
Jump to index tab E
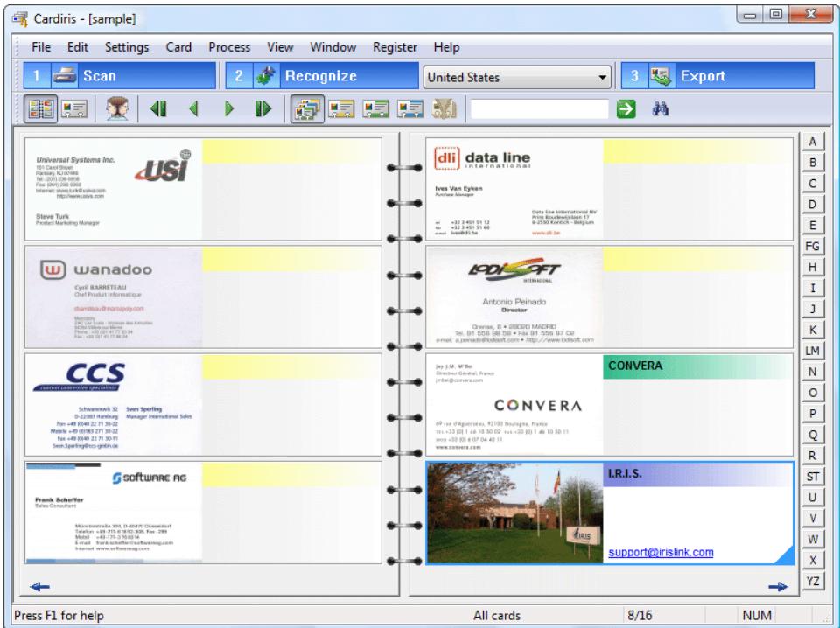coord(813,226)
